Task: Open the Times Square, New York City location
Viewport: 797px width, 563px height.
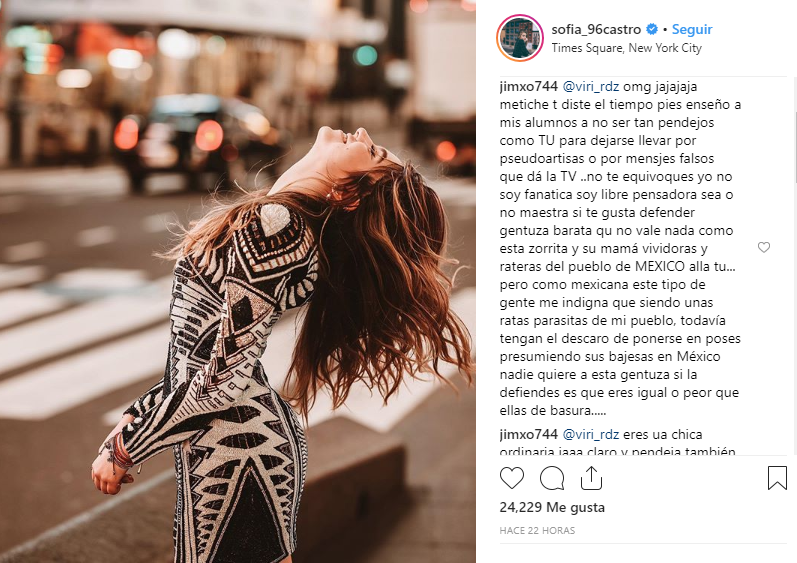Action: coord(627,48)
